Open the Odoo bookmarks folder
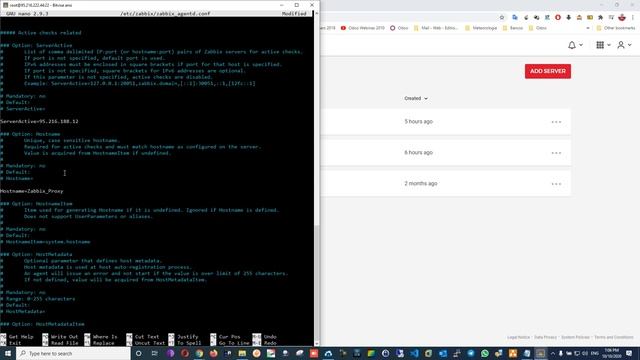The width and height of the screenshot is (640, 360). [x=538, y=28]
